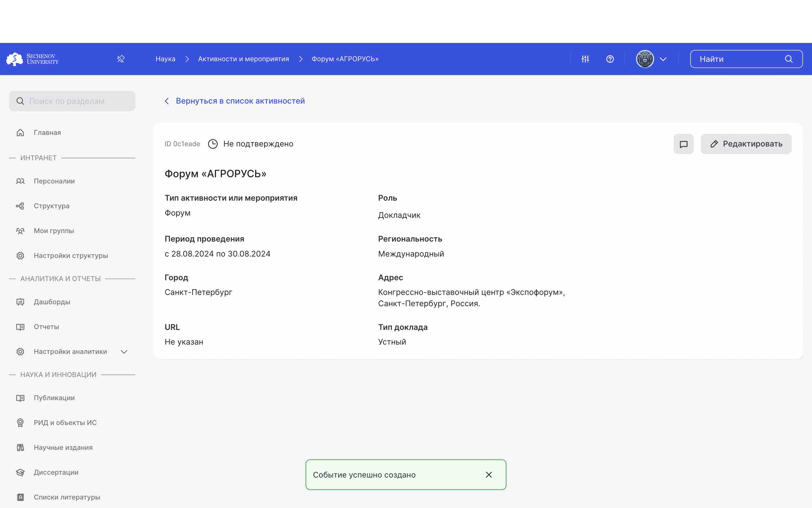Expand Настройки аналитики chevron
The height and width of the screenshot is (508, 812).
click(124, 352)
